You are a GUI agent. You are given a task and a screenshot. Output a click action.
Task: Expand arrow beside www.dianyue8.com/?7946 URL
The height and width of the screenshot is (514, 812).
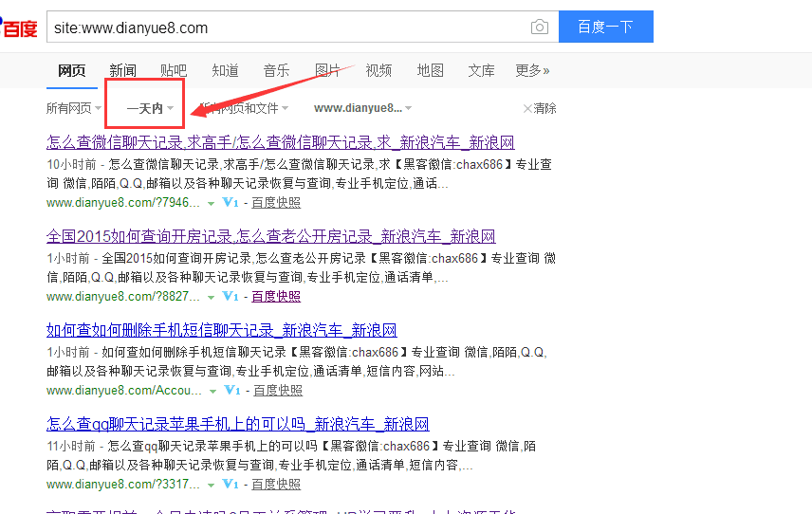(x=212, y=203)
